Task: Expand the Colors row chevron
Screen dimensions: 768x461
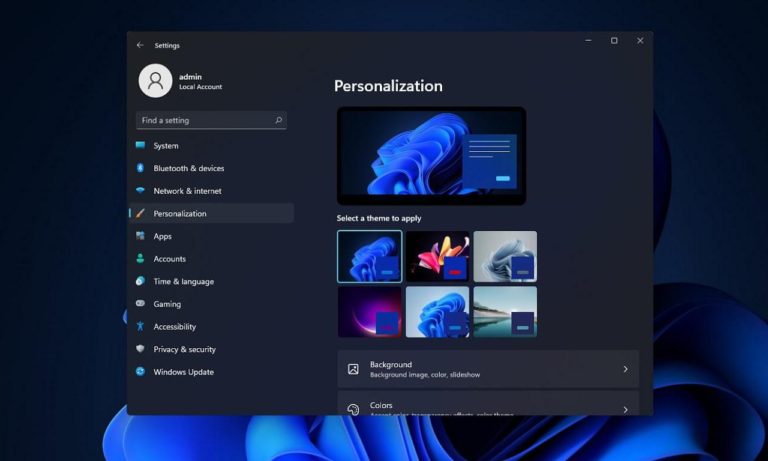Action: [625, 409]
